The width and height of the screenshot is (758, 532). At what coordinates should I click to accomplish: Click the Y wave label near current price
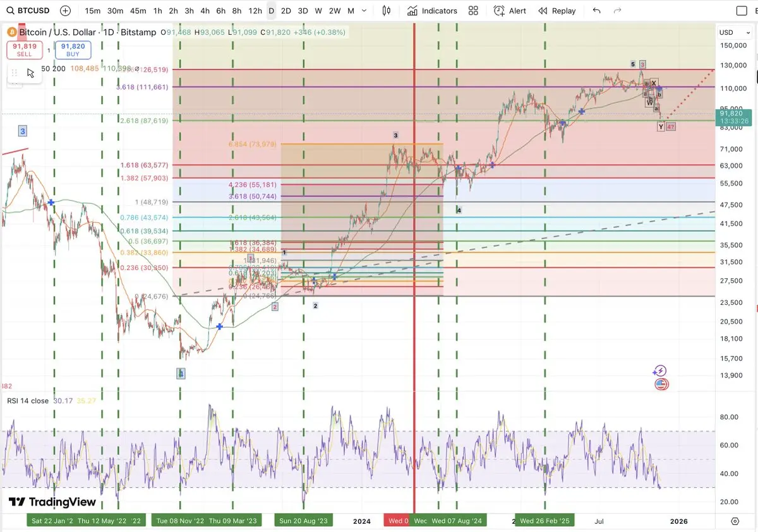coord(661,127)
